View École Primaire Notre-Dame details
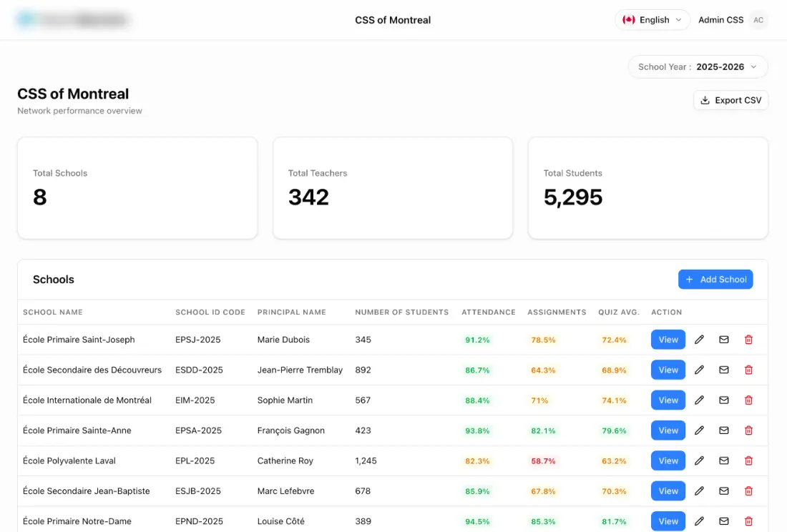Viewport: 787px width, 532px height. click(668, 521)
